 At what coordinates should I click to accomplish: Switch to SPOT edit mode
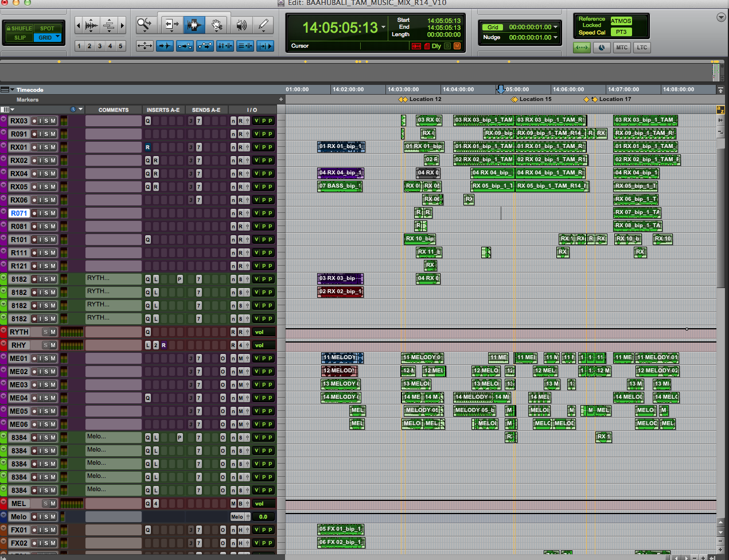coord(46,28)
